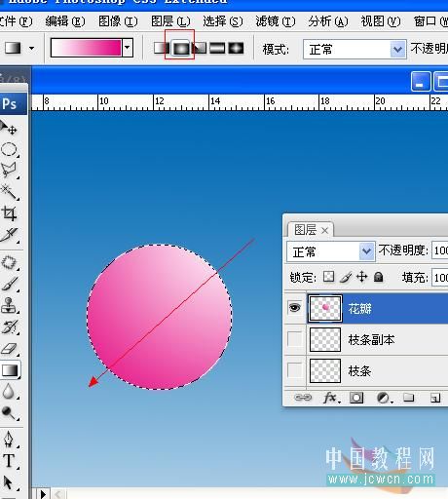Show the 枝条副本 layer visibility box
This screenshot has height=499, width=448.
coord(294,339)
